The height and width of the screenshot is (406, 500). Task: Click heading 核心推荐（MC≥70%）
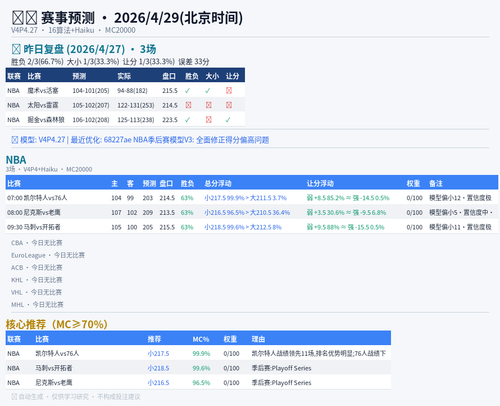(57, 324)
